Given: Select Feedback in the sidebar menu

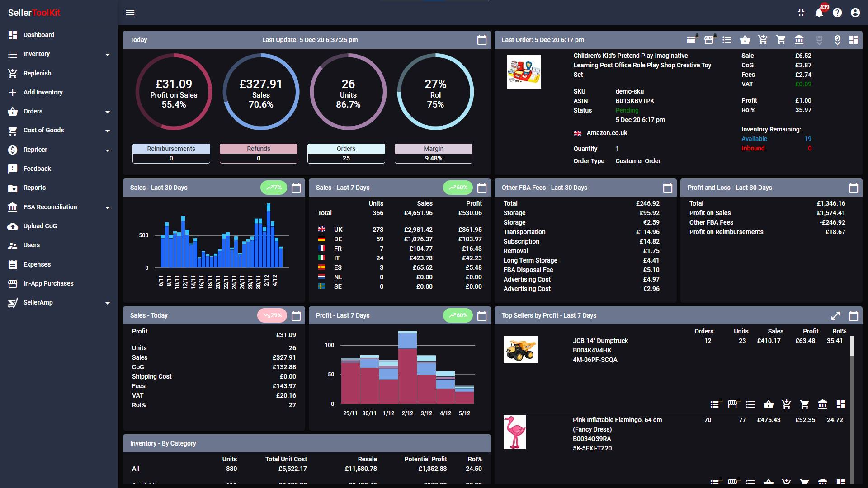Looking at the screenshot, I should point(37,169).
